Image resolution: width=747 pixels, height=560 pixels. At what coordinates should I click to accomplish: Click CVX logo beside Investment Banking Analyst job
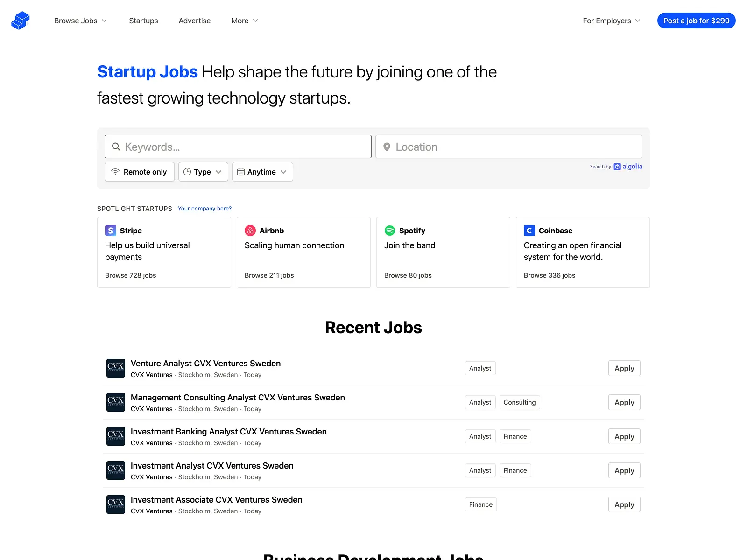point(116,436)
